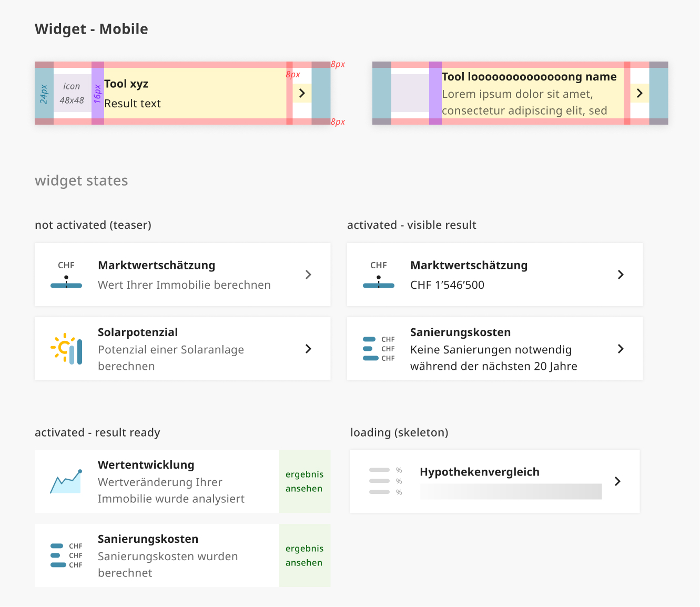Click the 'Tool xyz' title text
The width and height of the screenshot is (700, 607).
126,84
